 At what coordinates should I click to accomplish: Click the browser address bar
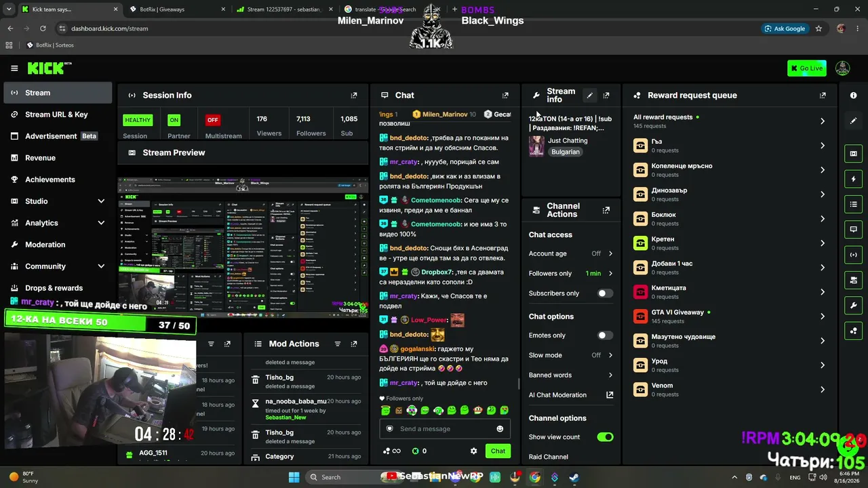pos(407,28)
